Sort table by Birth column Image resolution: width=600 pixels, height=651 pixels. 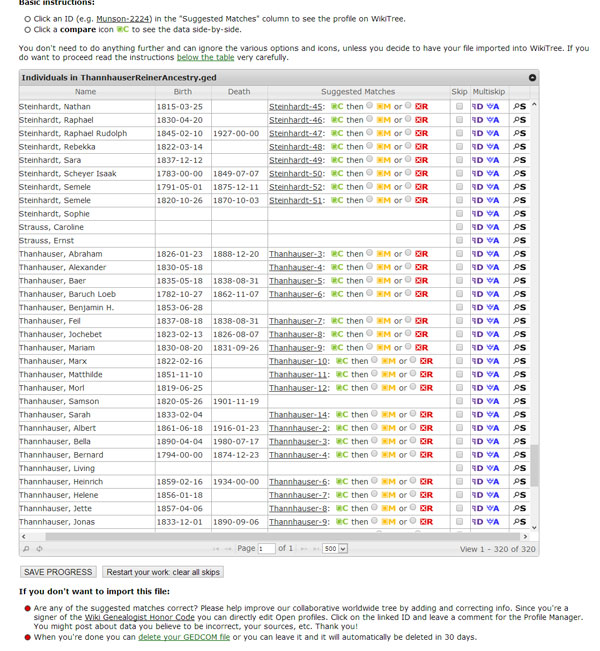point(183,92)
